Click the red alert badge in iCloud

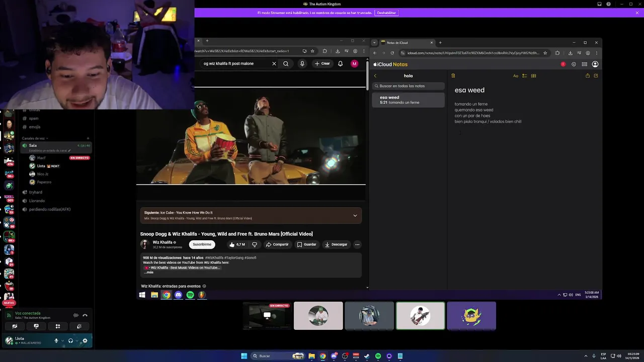click(563, 64)
